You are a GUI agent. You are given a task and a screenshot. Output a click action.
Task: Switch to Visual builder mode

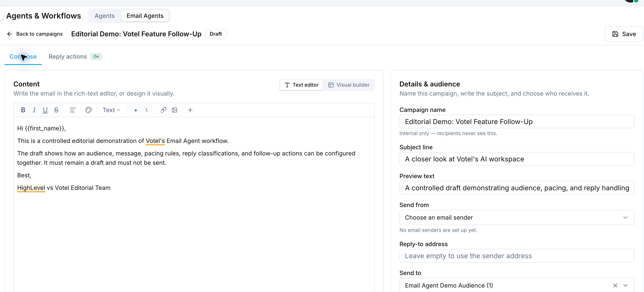[349, 85]
